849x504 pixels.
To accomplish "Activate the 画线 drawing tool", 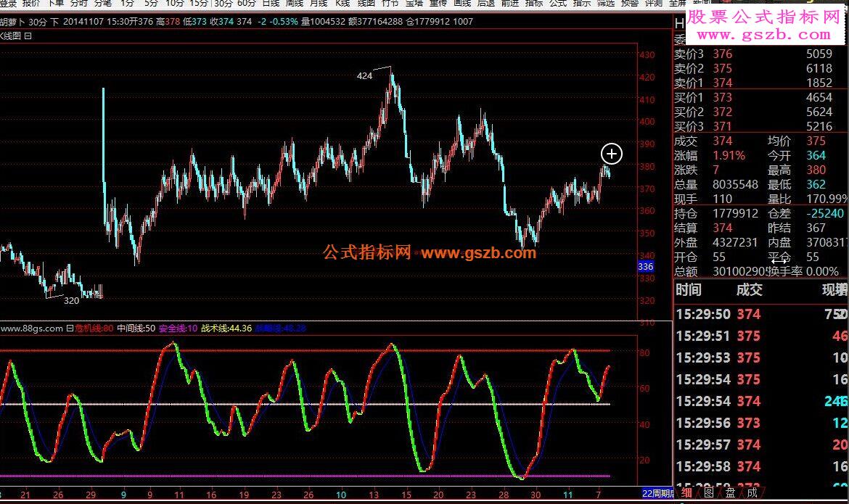I will (x=462, y=3).
